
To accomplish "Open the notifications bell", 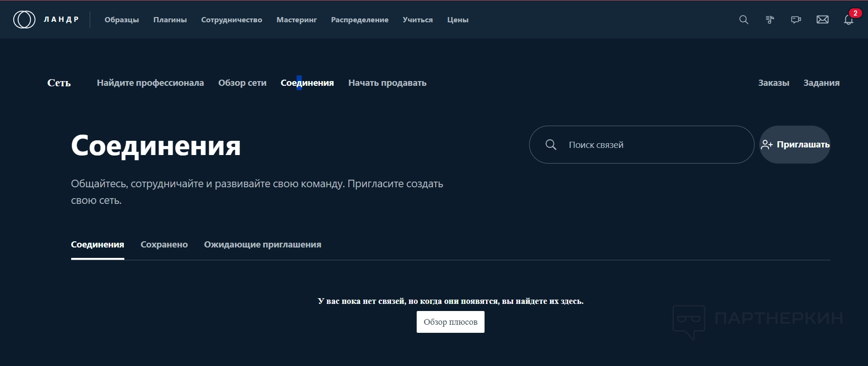I will pyautogui.click(x=849, y=20).
